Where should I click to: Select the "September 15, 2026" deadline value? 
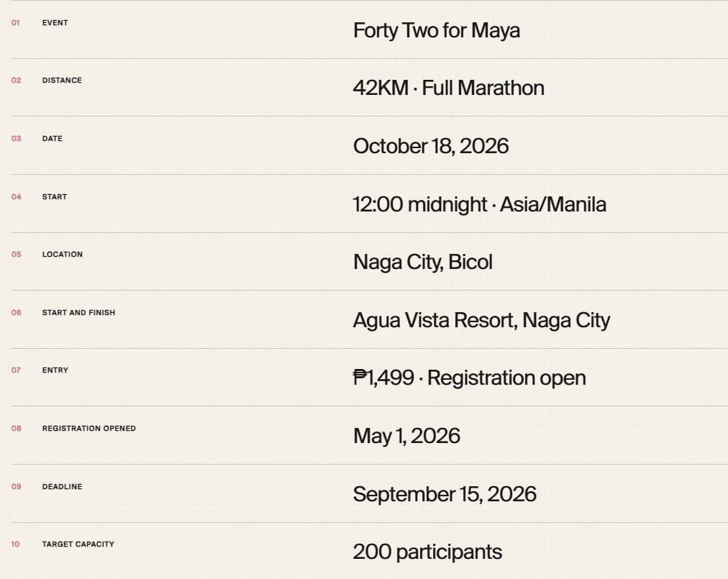tap(445, 495)
